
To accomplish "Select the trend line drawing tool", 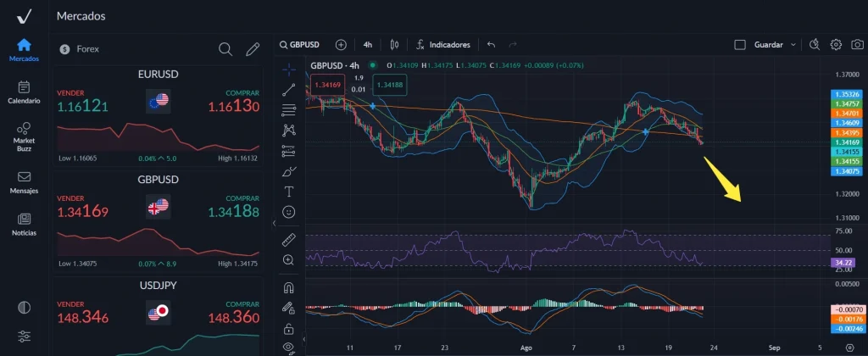I will [289, 90].
